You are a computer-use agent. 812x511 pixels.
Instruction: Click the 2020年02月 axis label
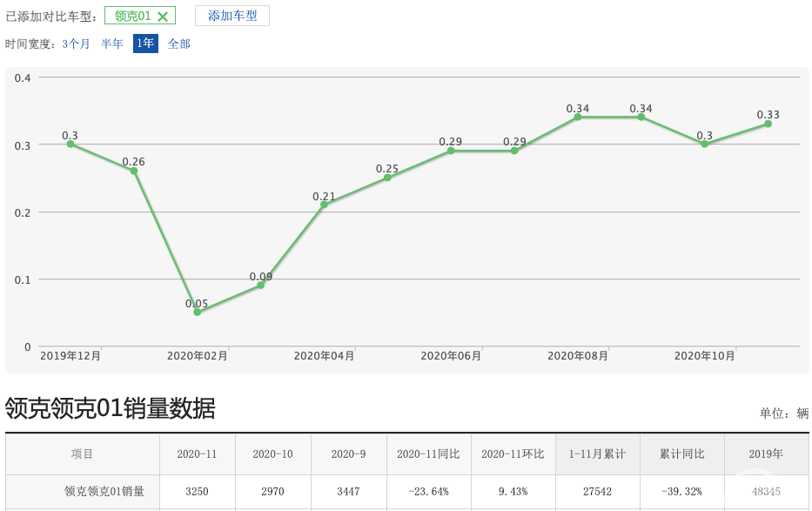[198, 355]
